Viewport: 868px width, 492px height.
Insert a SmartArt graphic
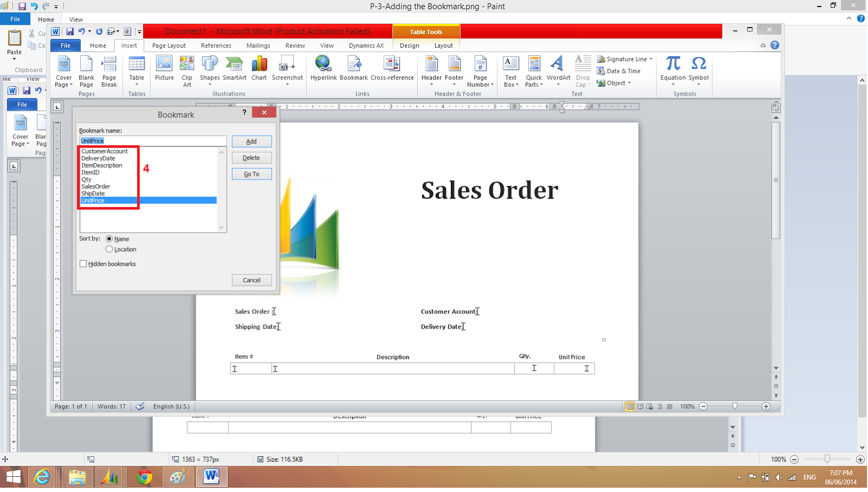point(234,68)
